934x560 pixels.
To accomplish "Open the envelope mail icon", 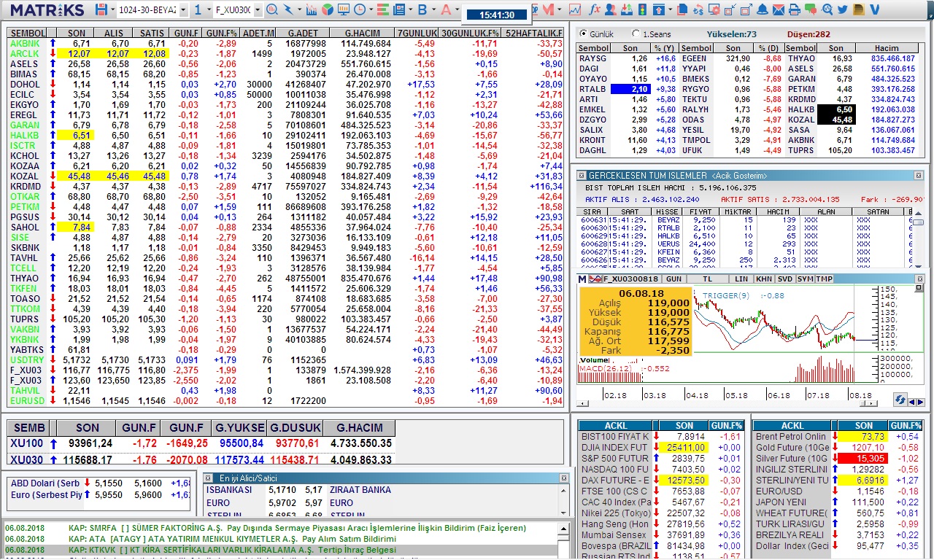I will click(x=779, y=9).
